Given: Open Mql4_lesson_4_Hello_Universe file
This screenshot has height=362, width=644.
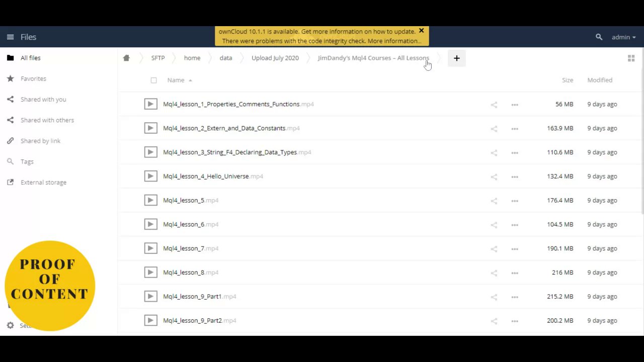Looking at the screenshot, I should [213, 176].
